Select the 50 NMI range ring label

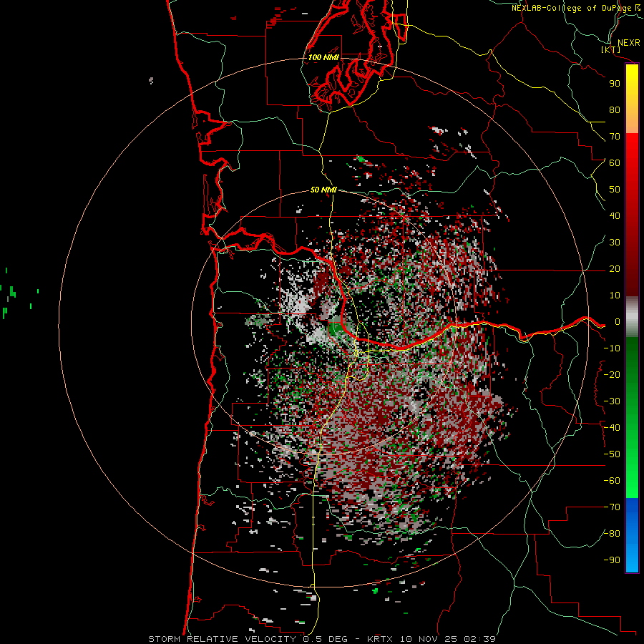click(323, 190)
